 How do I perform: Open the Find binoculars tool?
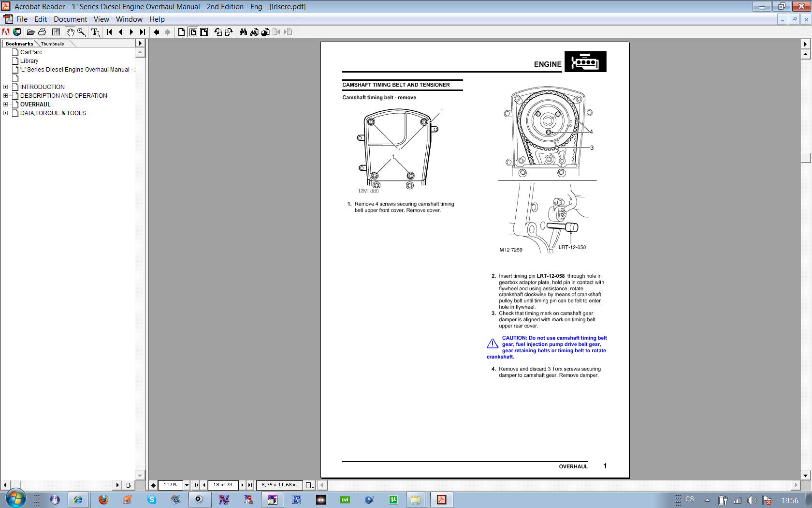click(243, 32)
